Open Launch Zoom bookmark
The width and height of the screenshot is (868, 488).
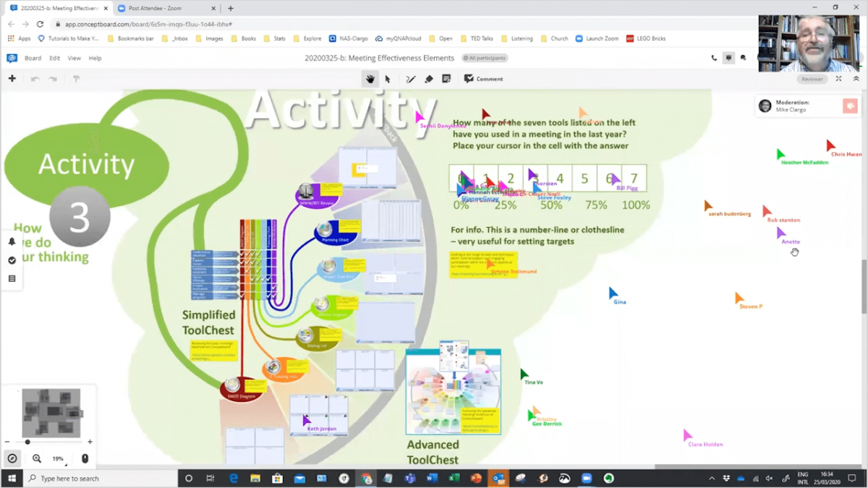tap(597, 38)
